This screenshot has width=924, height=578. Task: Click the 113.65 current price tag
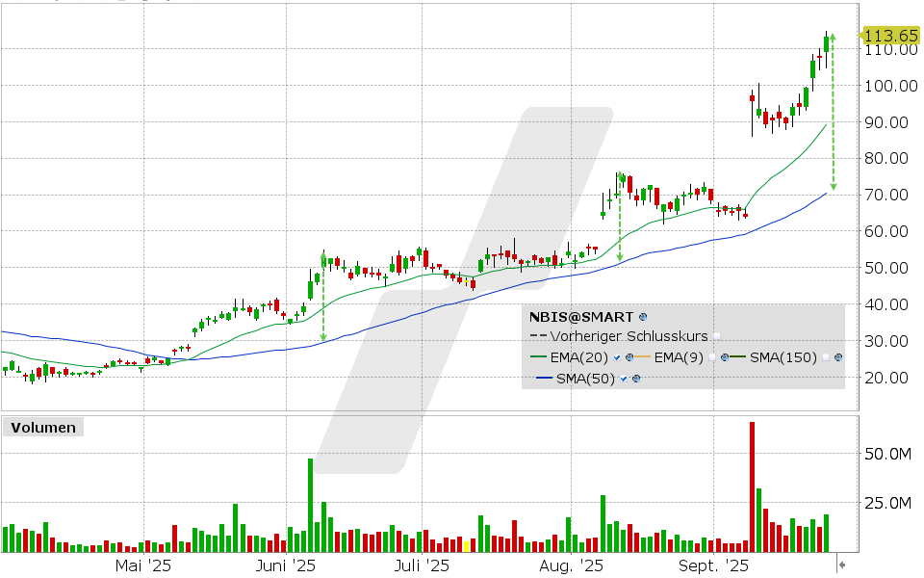pyautogui.click(x=890, y=36)
